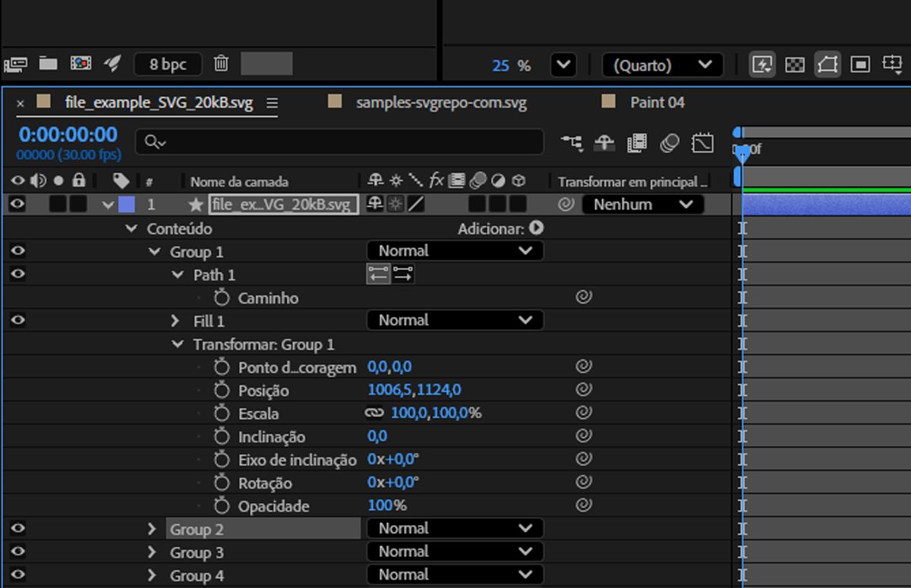Click the Region of Interest icon
Image resolution: width=911 pixels, height=588 pixels.
860,65
